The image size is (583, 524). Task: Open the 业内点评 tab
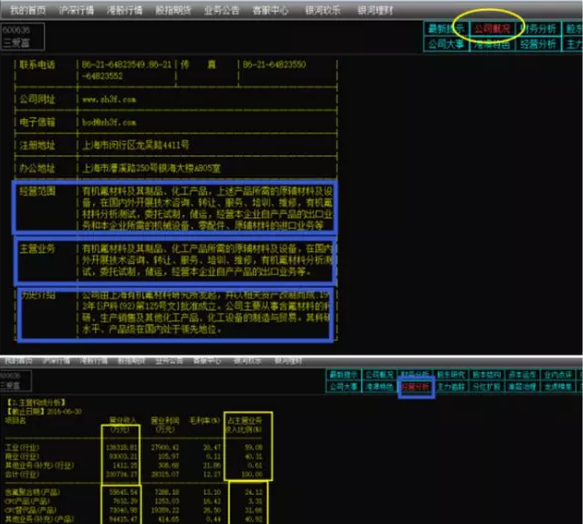(x=558, y=374)
